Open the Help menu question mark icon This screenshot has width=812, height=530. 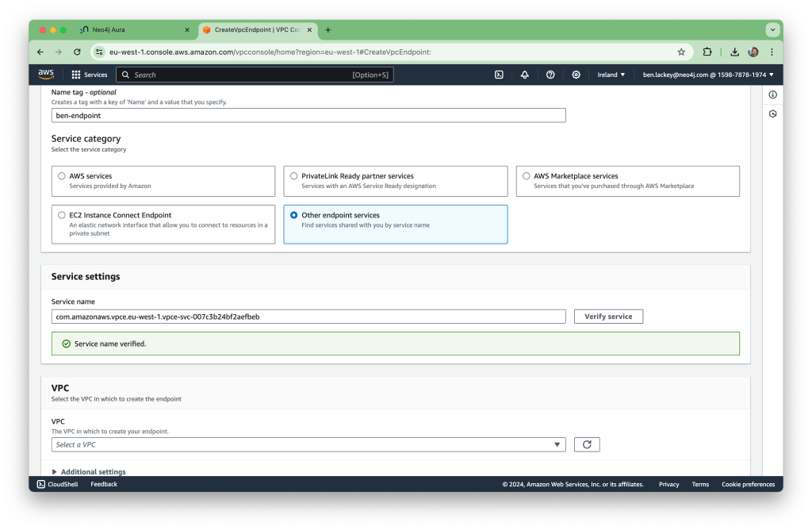[x=550, y=75]
